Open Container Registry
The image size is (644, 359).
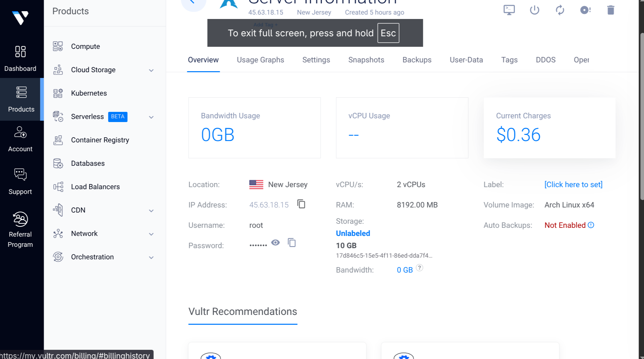pos(100,140)
